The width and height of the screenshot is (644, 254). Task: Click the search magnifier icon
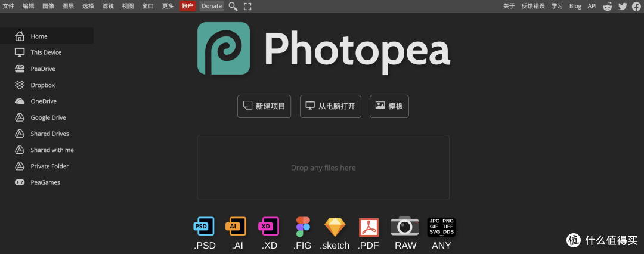pos(233,6)
